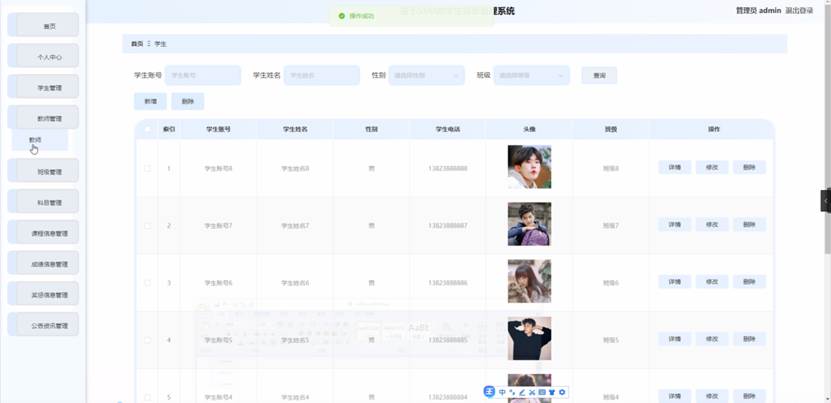
Task: Expand the 班级管理 sidebar menu
Action: pyautogui.click(x=43, y=171)
